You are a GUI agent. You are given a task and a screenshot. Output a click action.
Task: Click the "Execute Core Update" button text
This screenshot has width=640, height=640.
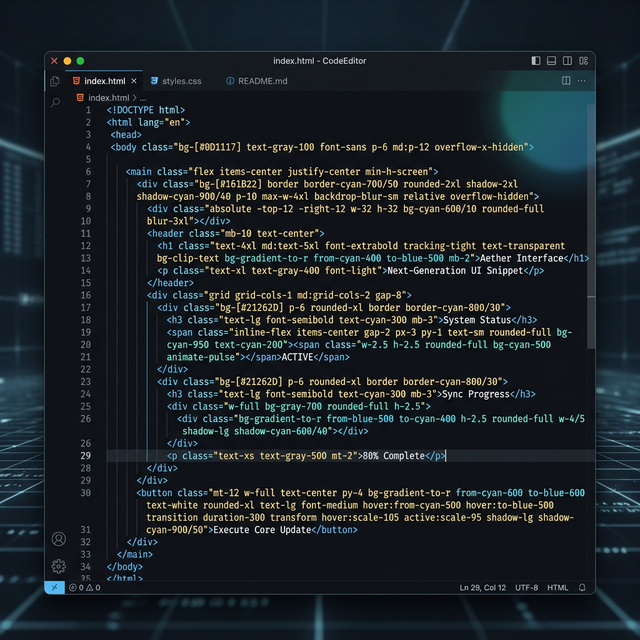[262, 530]
